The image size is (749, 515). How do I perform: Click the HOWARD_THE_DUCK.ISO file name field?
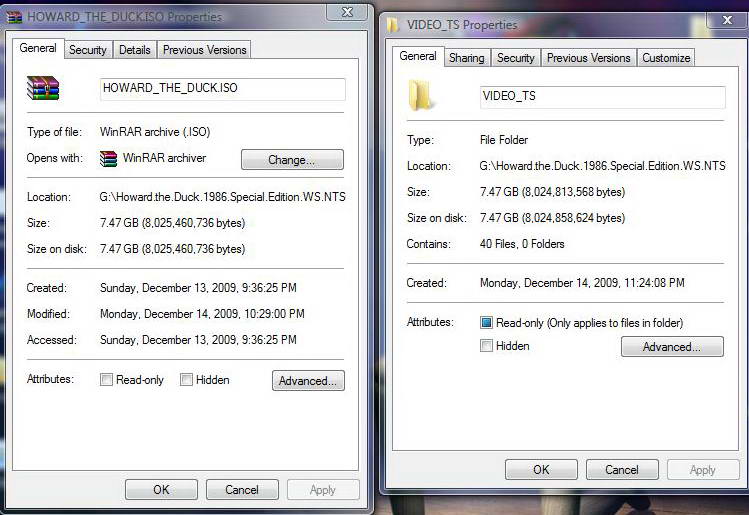click(x=223, y=89)
